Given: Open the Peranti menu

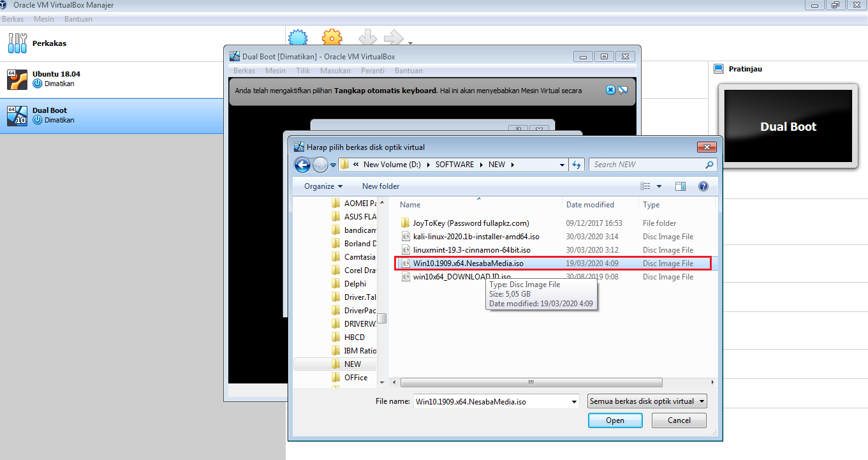Looking at the screenshot, I should (x=372, y=70).
